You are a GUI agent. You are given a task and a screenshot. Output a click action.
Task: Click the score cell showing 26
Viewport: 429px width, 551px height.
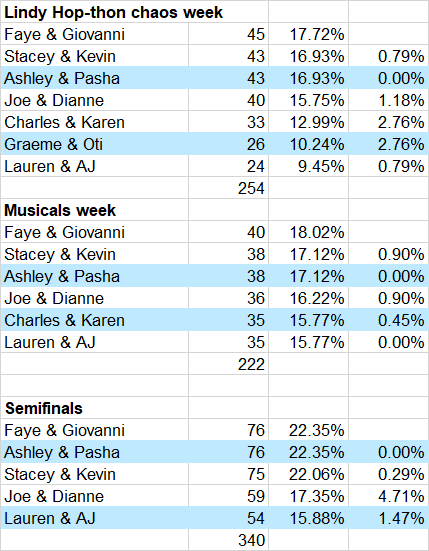[228, 144]
